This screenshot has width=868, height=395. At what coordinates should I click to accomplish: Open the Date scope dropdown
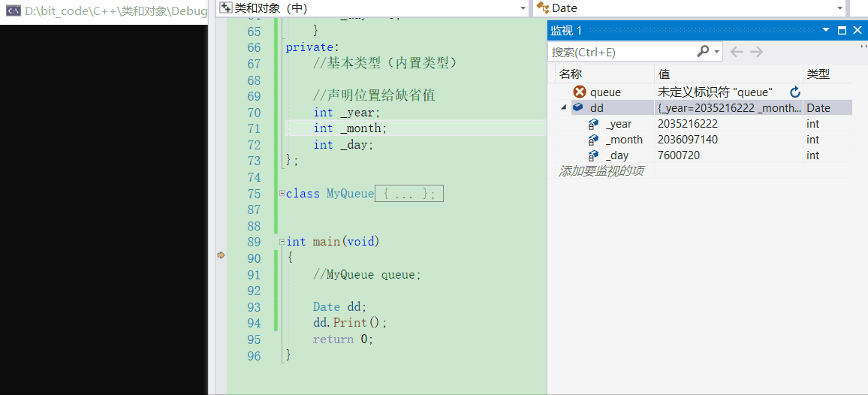coord(839,8)
